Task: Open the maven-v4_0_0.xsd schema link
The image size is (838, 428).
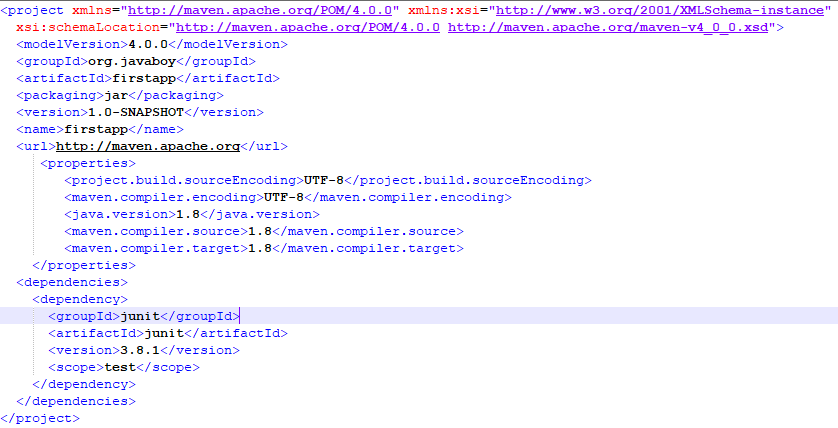Action: click(x=608, y=27)
